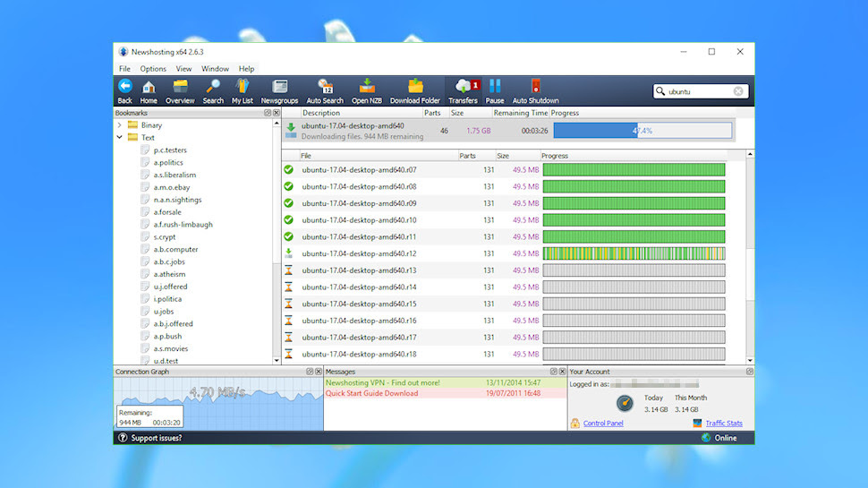Viewport: 868px width, 488px height.
Task: Select the a.m.o.ebay bookmark
Action: click(x=172, y=187)
